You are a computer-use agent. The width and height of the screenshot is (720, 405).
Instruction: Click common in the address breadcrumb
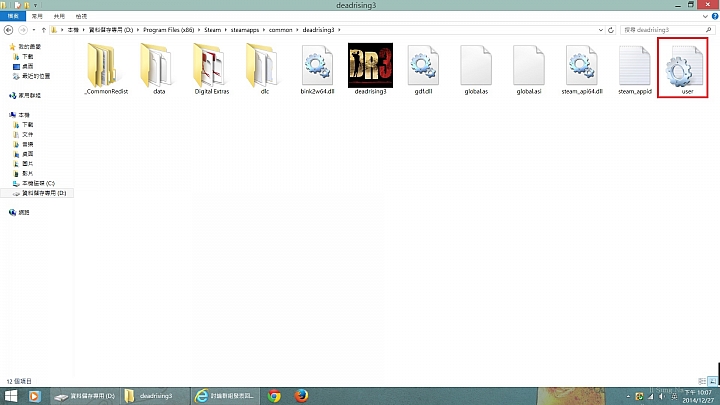(x=281, y=30)
